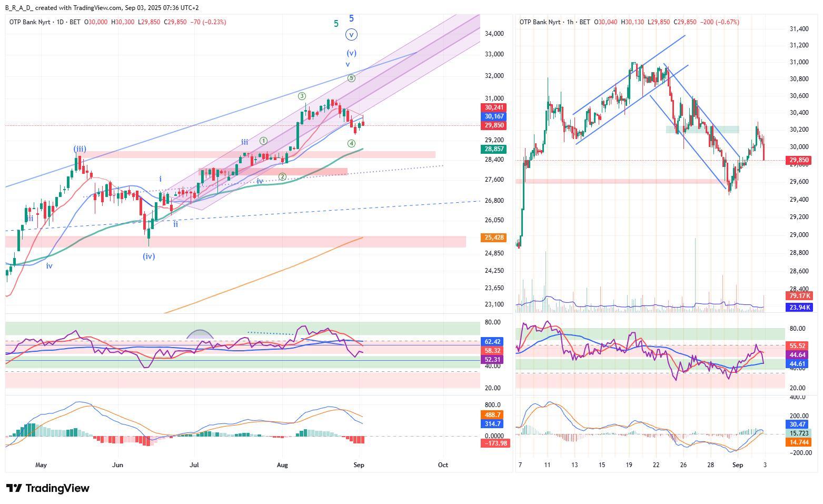
Task: Click the purple 52.31 RSI label
Action: click(x=493, y=360)
